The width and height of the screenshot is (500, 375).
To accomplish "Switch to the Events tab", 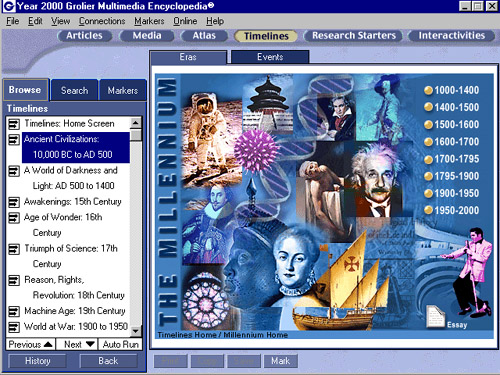I will point(270,57).
